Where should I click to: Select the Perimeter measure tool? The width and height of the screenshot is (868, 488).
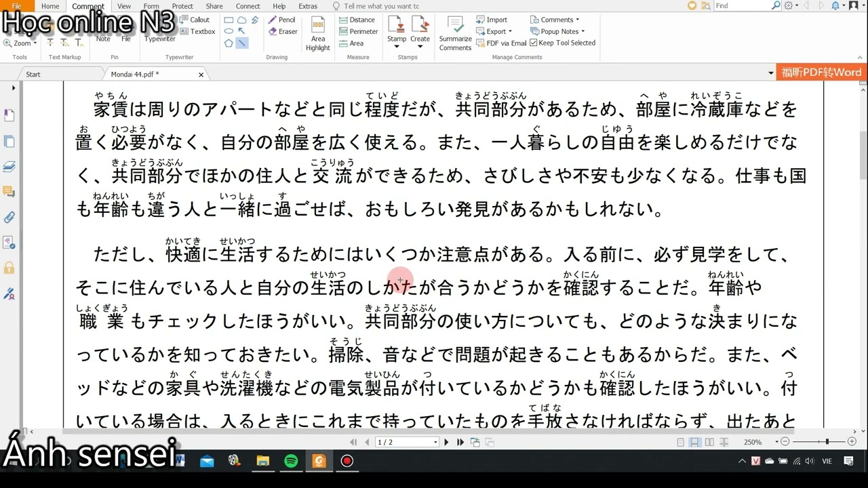pos(358,31)
